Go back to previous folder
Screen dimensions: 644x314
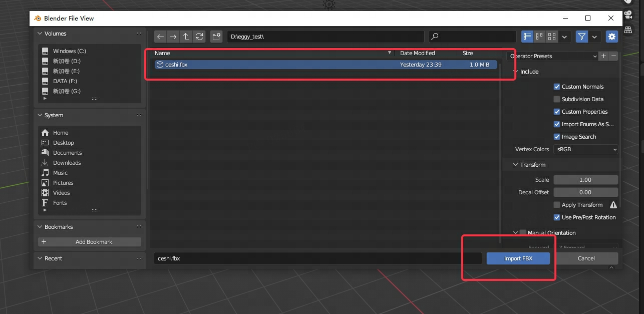[160, 37]
